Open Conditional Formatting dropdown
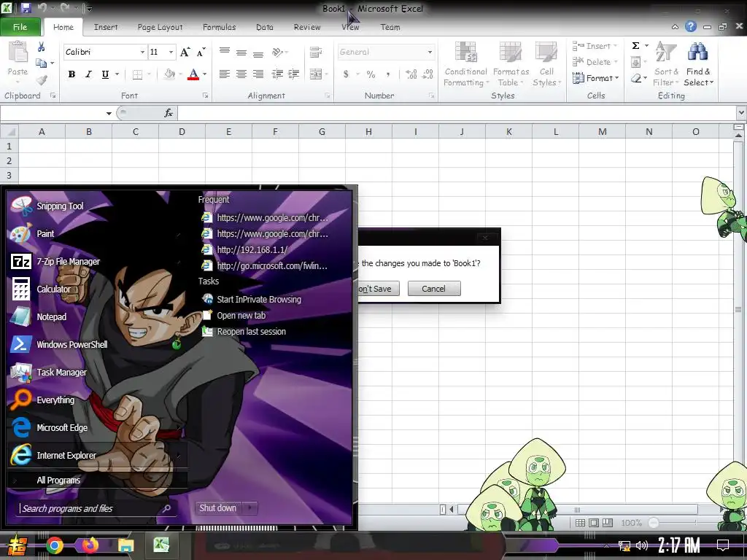The height and width of the screenshot is (560, 747). click(465, 64)
